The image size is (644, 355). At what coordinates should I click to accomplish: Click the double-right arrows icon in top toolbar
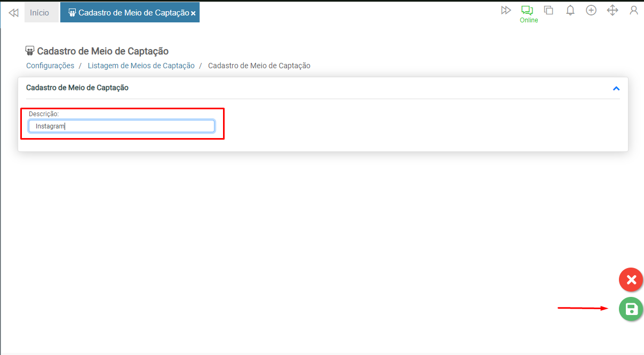[x=506, y=10]
